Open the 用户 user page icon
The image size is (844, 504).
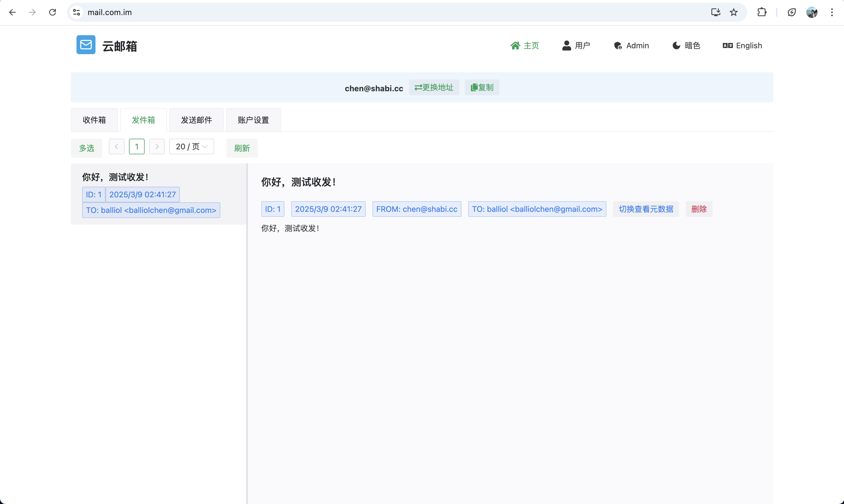click(x=566, y=45)
